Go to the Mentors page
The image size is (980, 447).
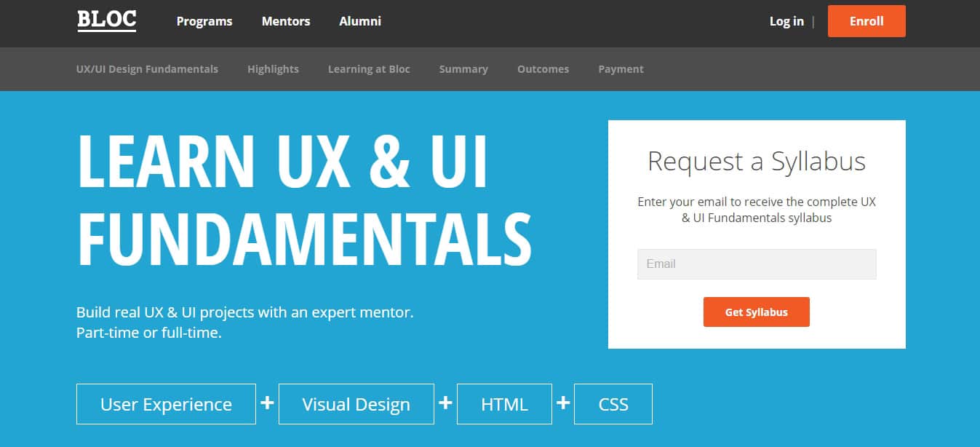pyautogui.click(x=286, y=21)
